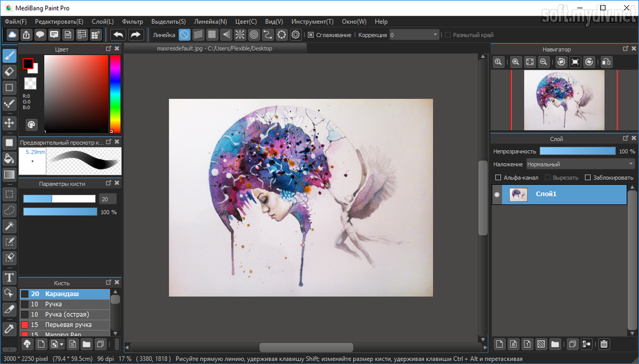Image resolution: width=639 pixels, height=364 pixels.
Task: Add halftone layer in Слой panel
Action: 541,344
